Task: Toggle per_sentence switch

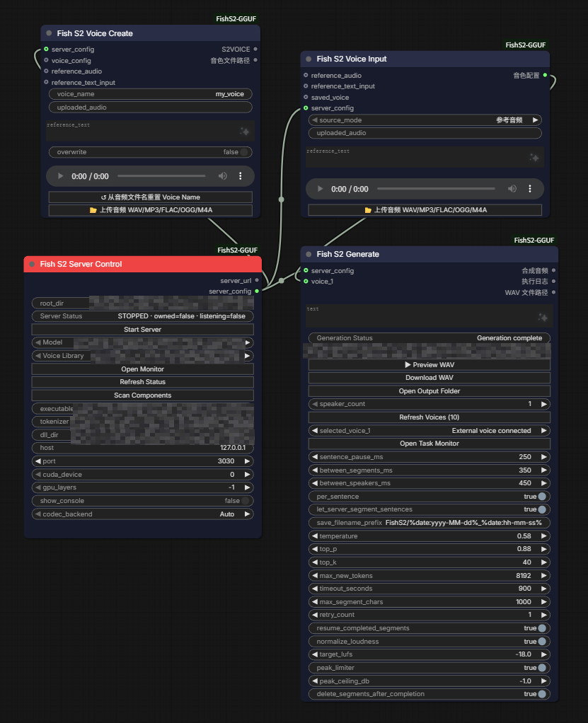Action: pos(542,497)
